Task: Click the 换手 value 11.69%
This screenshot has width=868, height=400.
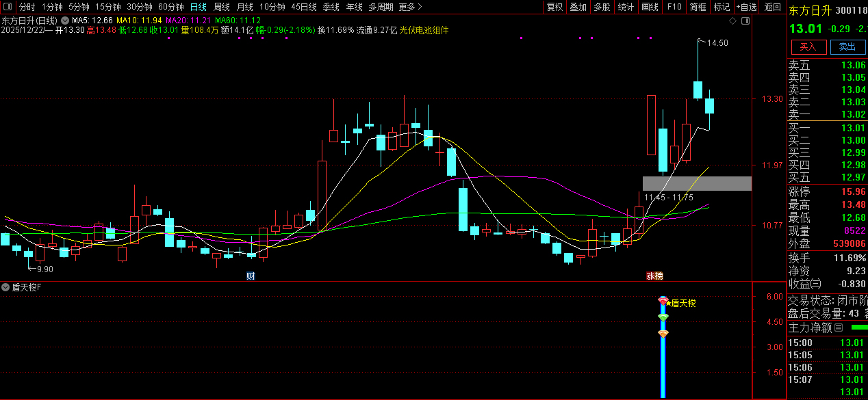Action: pos(851,258)
